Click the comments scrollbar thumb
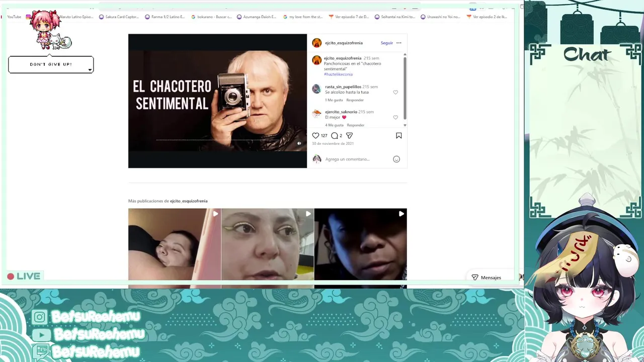The width and height of the screenshot is (644, 362). point(405,88)
